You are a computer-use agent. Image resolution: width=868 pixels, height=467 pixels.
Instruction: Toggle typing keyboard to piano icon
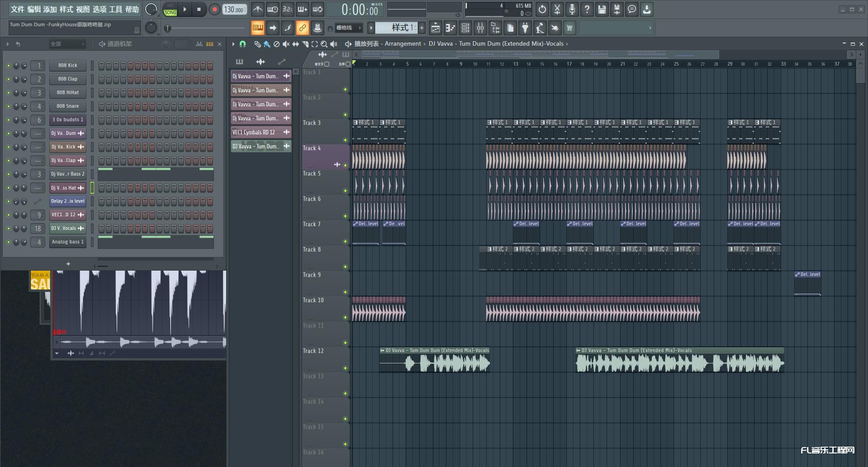tap(258, 28)
